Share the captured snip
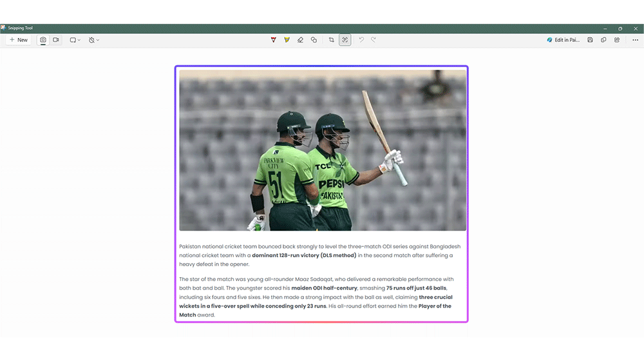This screenshot has width=644, height=361. [x=617, y=40]
